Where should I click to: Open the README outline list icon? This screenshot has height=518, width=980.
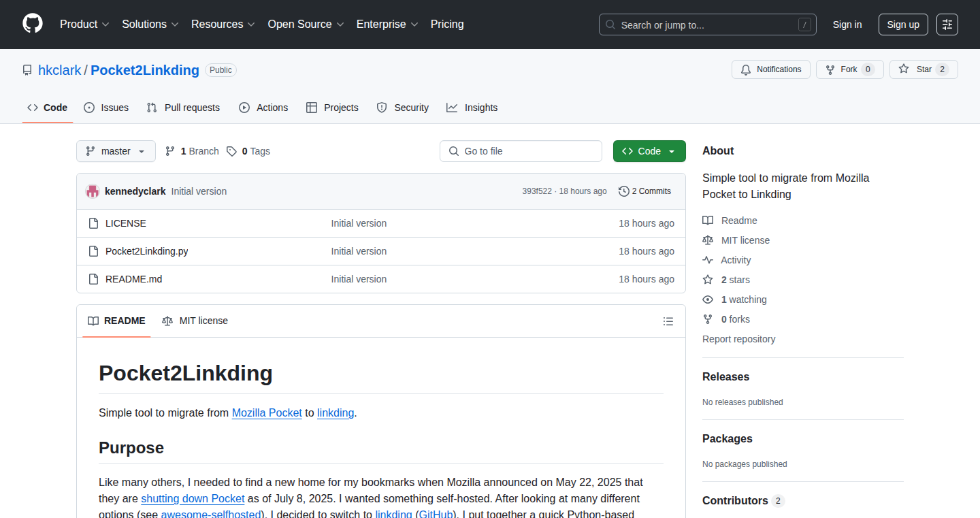[x=668, y=321]
